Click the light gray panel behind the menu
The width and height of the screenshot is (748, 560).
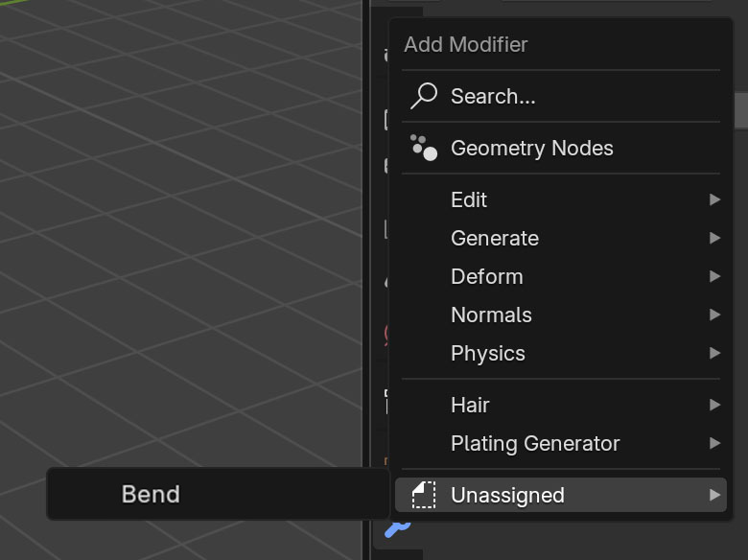click(741, 110)
